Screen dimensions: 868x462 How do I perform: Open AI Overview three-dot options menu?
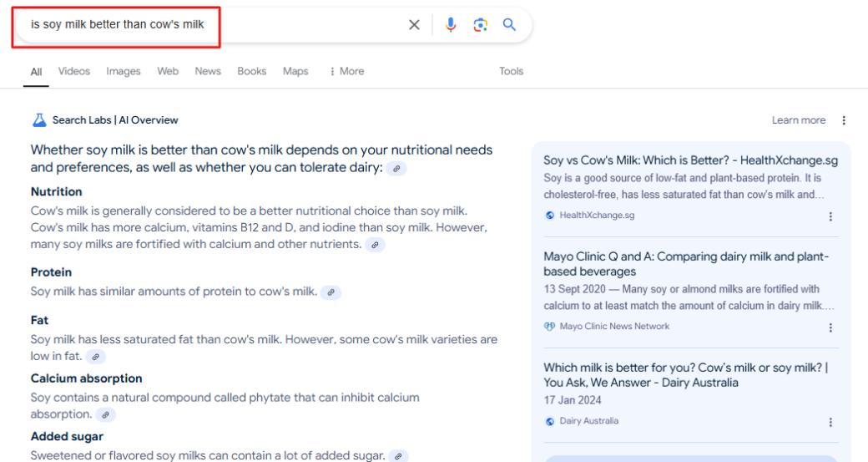(x=844, y=120)
